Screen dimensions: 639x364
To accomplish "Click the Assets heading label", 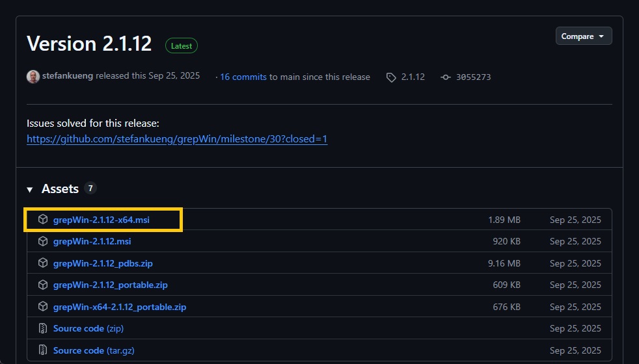I will click(60, 189).
